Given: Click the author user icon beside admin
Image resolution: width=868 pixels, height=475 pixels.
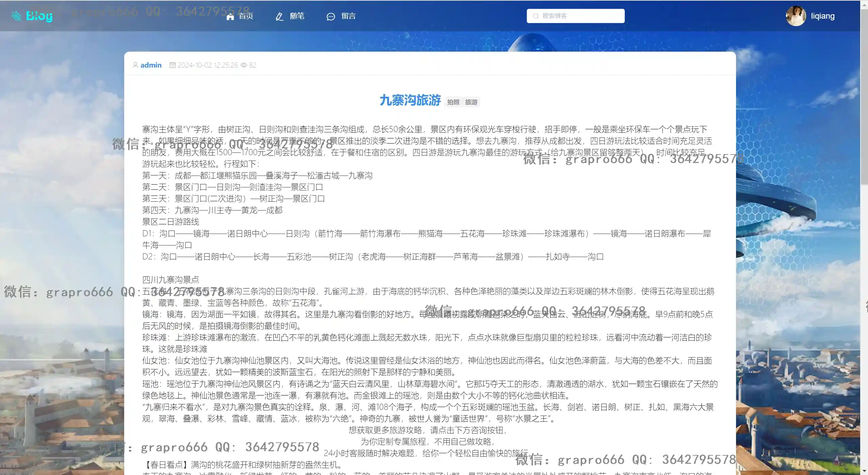Looking at the screenshot, I should 135,65.
